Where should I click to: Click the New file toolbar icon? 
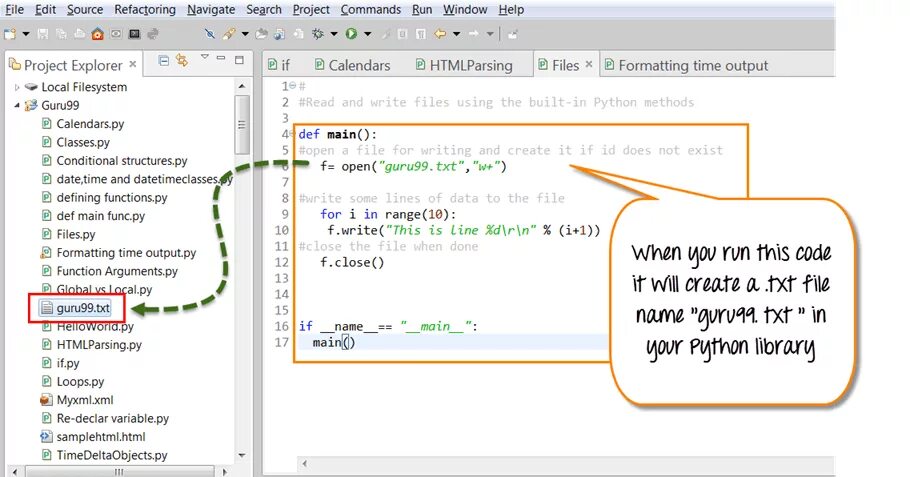10,34
